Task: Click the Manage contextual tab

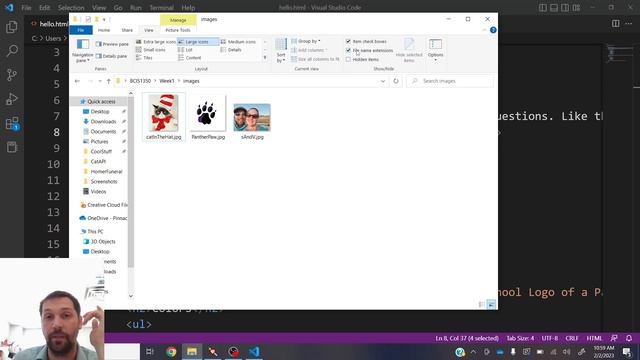Action: point(178,20)
